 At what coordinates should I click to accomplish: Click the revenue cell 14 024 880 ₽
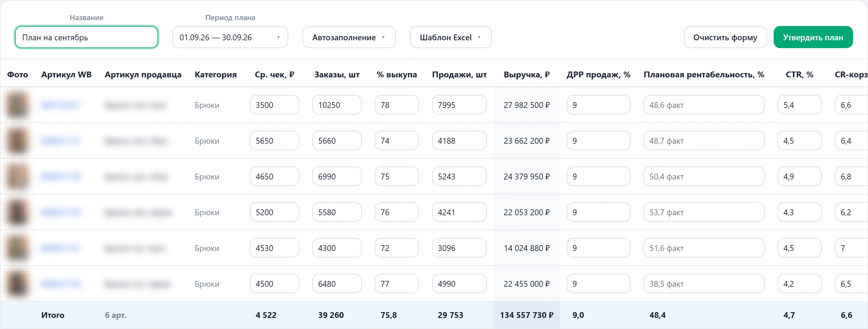pos(527,248)
